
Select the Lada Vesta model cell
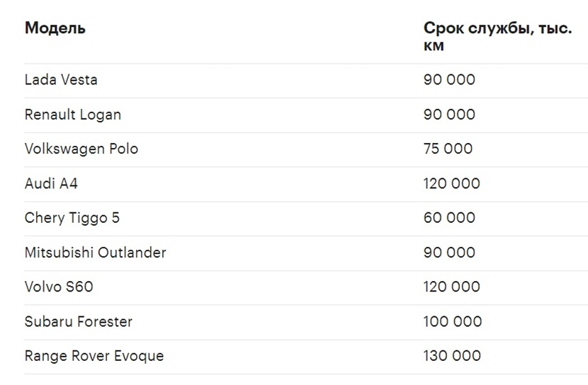[61, 80]
